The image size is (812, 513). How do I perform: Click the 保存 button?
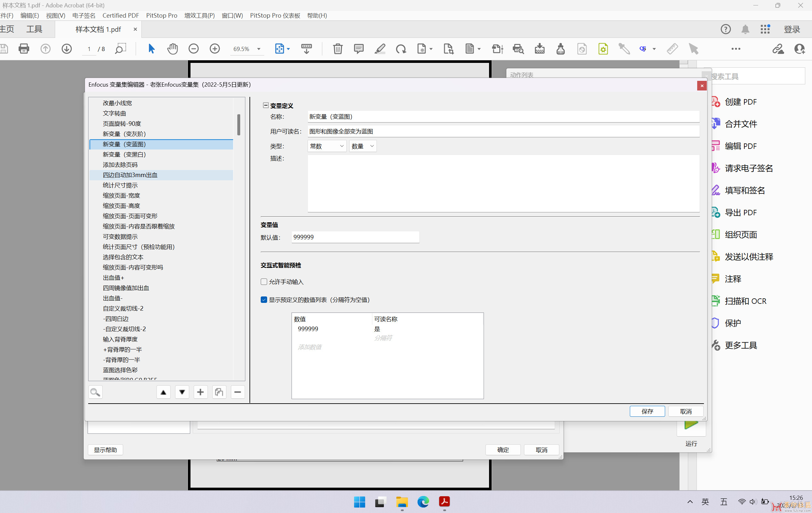pos(647,411)
